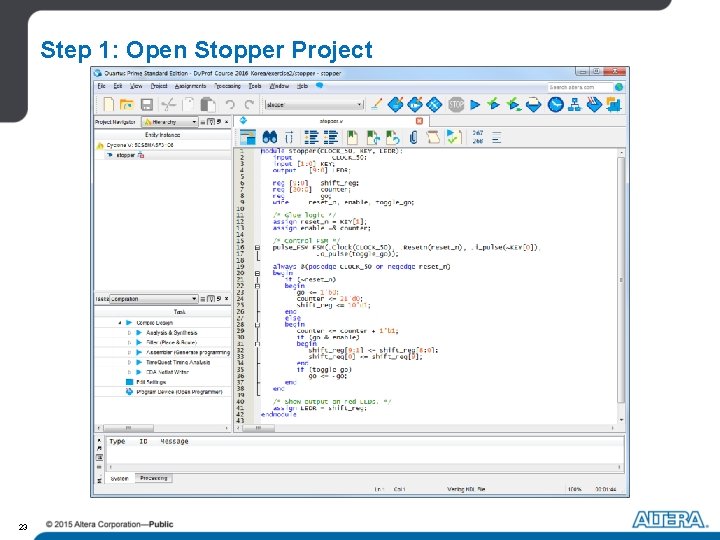
Task: Click the Paste clipboard icon
Action: [208, 105]
